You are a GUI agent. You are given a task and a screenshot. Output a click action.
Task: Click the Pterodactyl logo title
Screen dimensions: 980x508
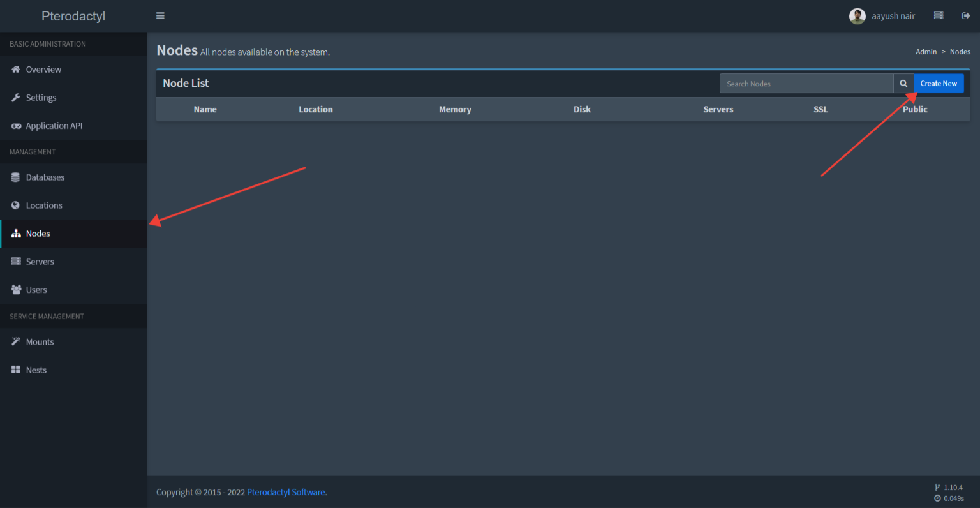click(x=73, y=16)
